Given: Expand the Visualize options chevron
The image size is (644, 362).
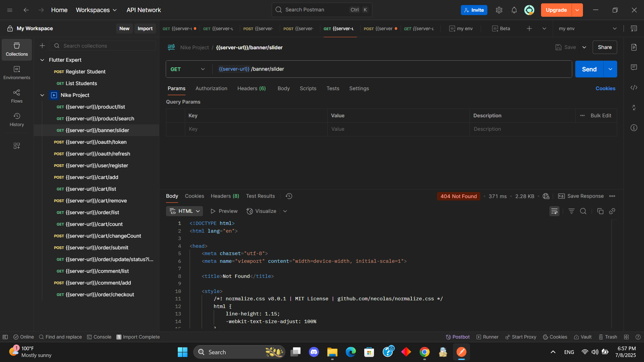Looking at the screenshot, I should [x=285, y=211].
